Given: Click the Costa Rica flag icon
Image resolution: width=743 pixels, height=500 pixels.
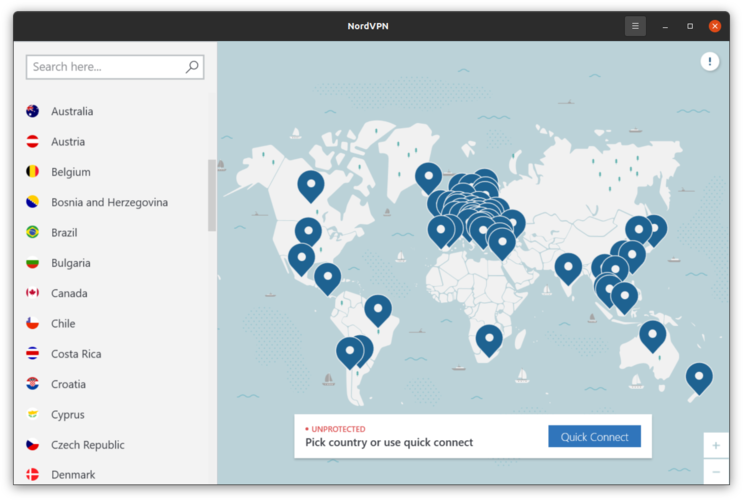Looking at the screenshot, I should [x=33, y=354].
